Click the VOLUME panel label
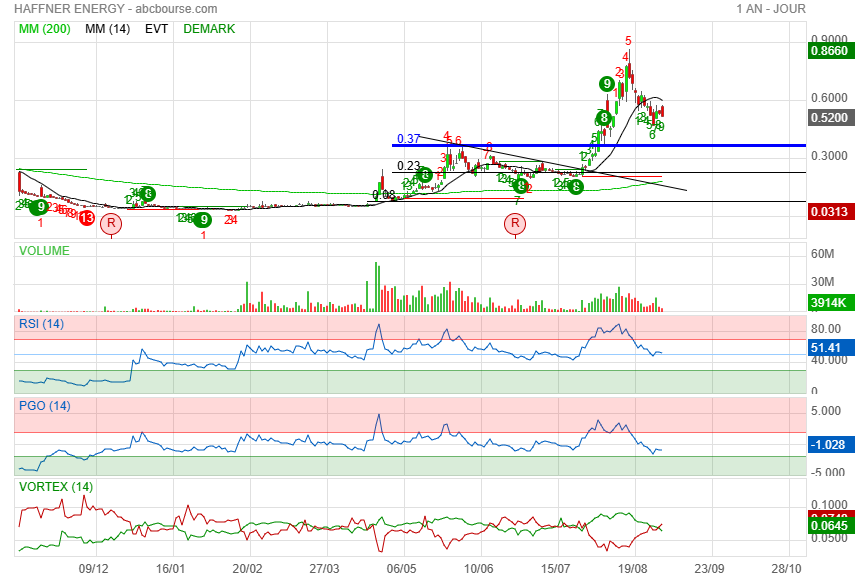This screenshot has width=855, height=579. 44,251
